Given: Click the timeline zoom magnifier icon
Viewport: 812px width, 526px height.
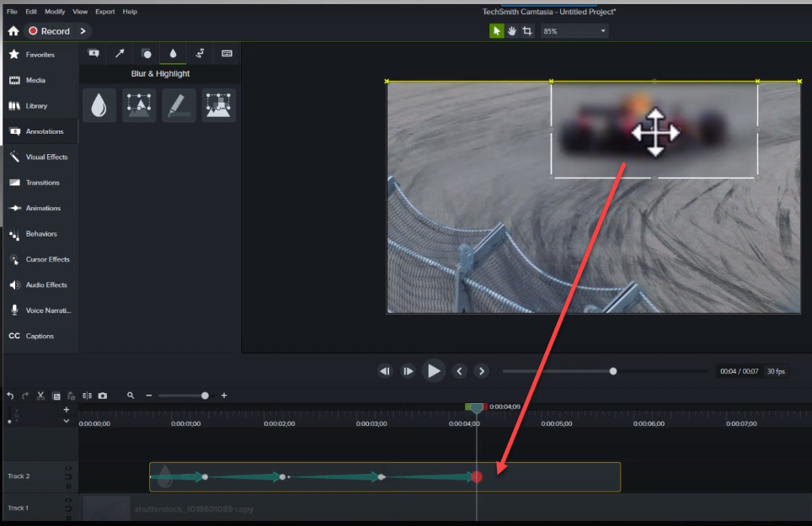Looking at the screenshot, I should point(131,396).
